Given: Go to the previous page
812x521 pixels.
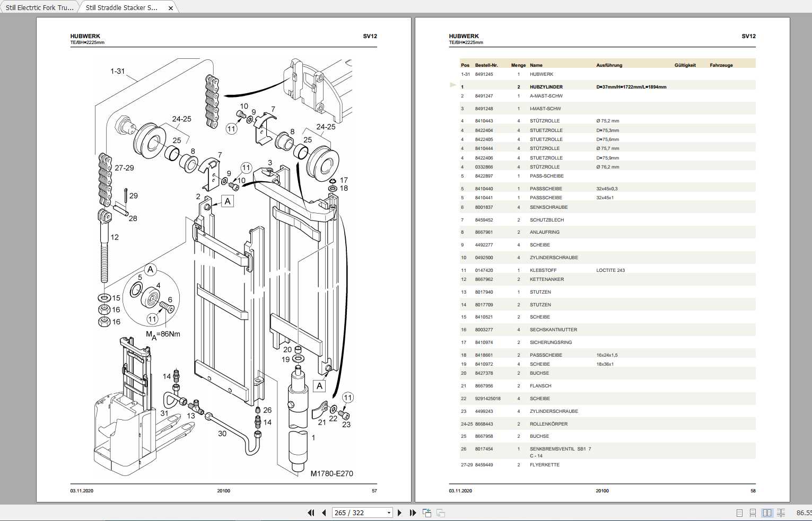Looking at the screenshot, I should pyautogui.click(x=324, y=513).
